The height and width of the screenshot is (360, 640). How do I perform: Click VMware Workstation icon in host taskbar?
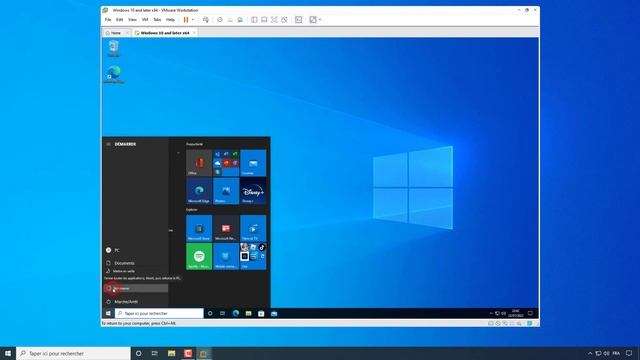tap(204, 353)
